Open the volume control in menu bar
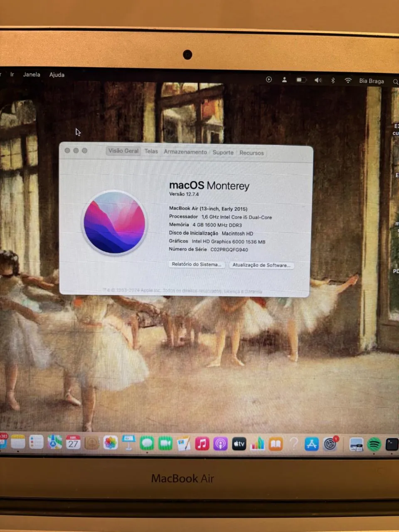The height and width of the screenshot is (532, 399). point(318,80)
